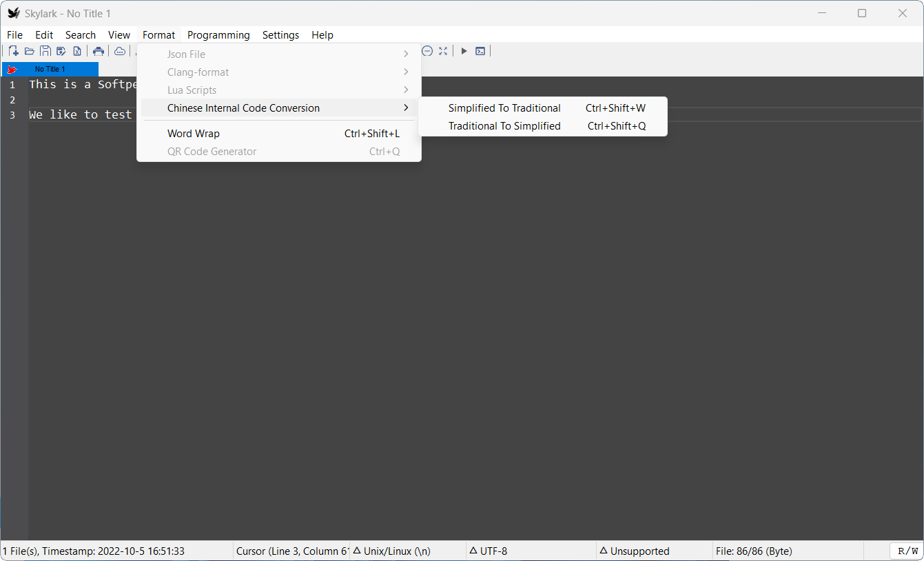Open UTF-8 encoding selector in status bar
The width and height of the screenshot is (924, 561).
pos(531,551)
